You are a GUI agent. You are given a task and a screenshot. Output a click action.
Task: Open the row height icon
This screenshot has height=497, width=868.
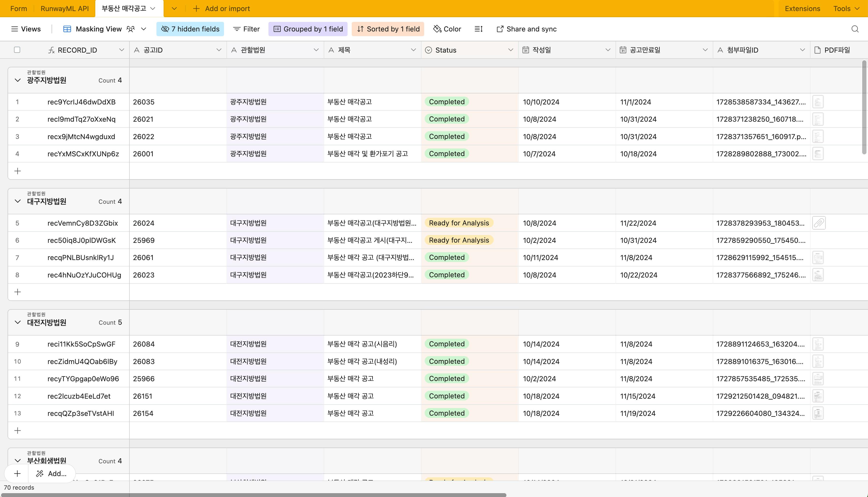coord(478,29)
